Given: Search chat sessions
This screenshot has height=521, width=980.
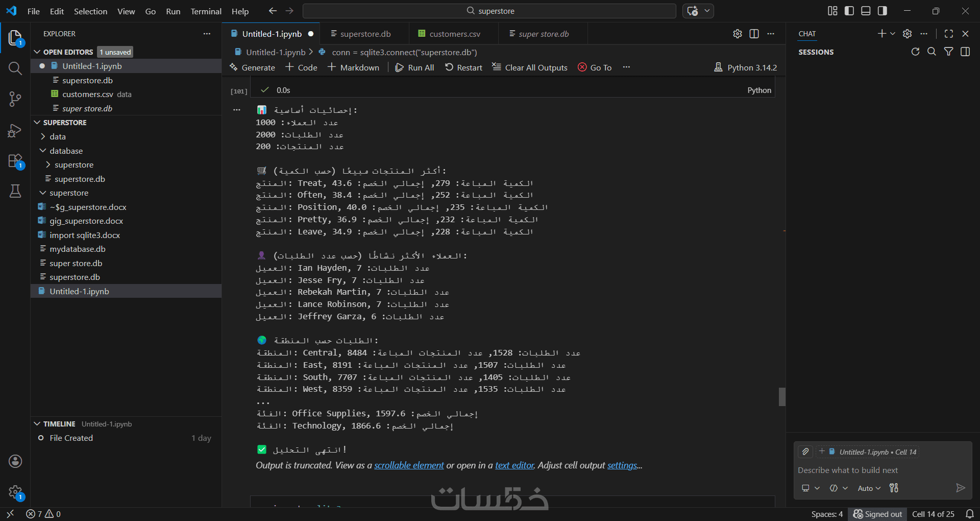Looking at the screenshot, I should pos(932,52).
